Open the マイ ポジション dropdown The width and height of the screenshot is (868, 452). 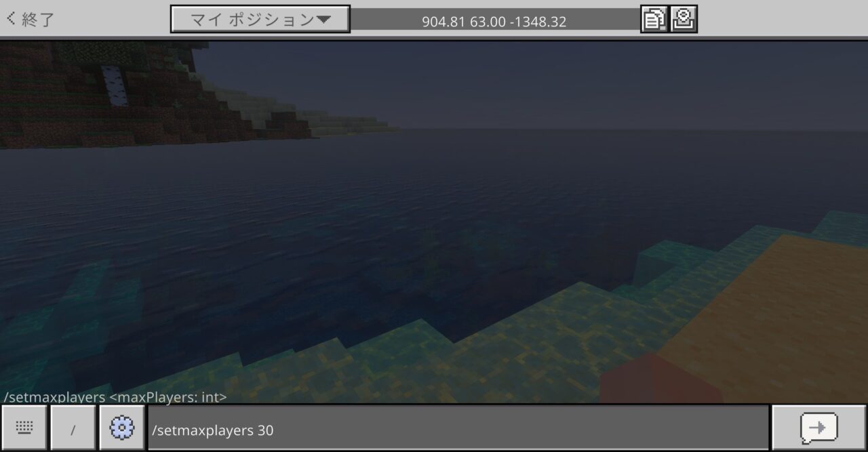point(260,20)
